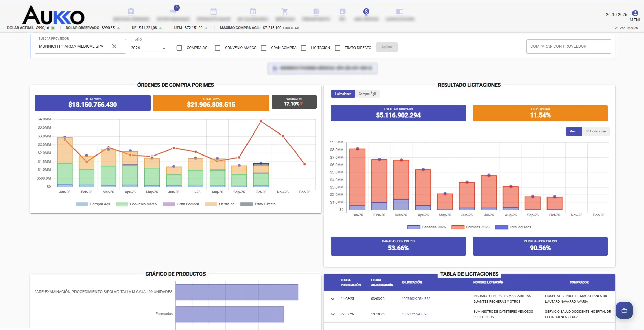
Task: Tick the Gran Compra checkbox
Action: click(x=264, y=48)
